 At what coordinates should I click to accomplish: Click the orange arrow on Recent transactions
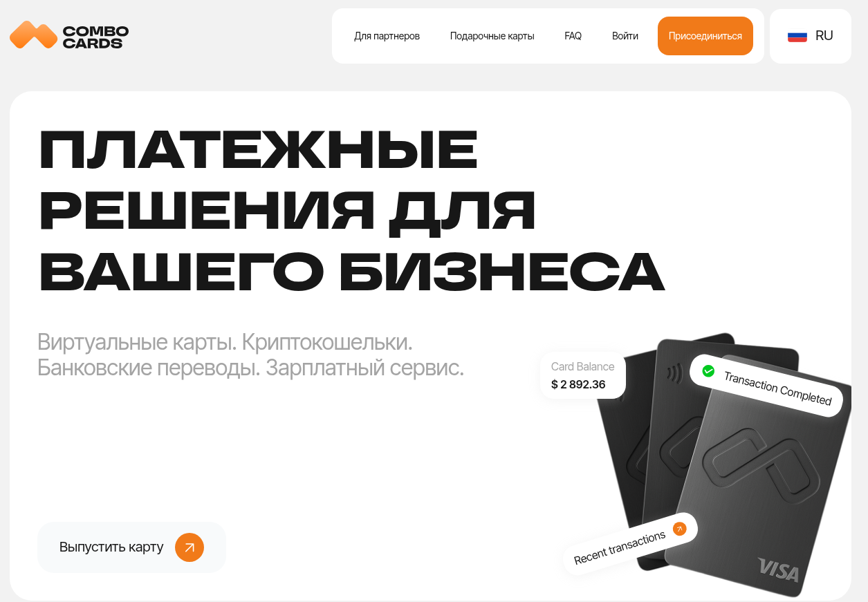coord(679,529)
